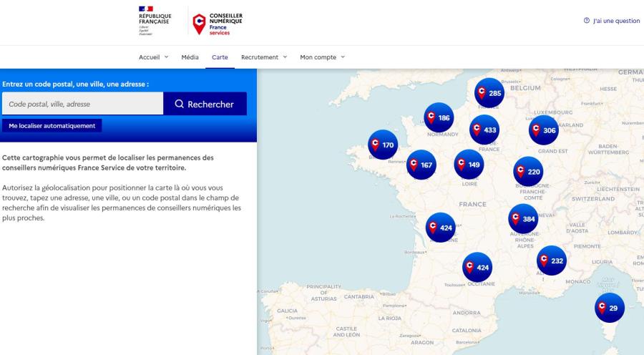Screen dimensions: 644x355
Task: Open the 29 cluster over Corsica
Action: point(610,307)
